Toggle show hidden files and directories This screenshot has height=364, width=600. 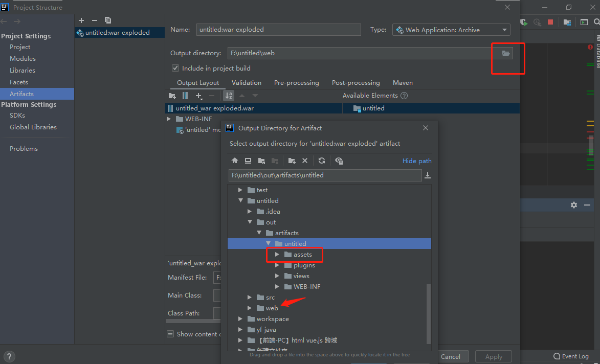coord(339,161)
